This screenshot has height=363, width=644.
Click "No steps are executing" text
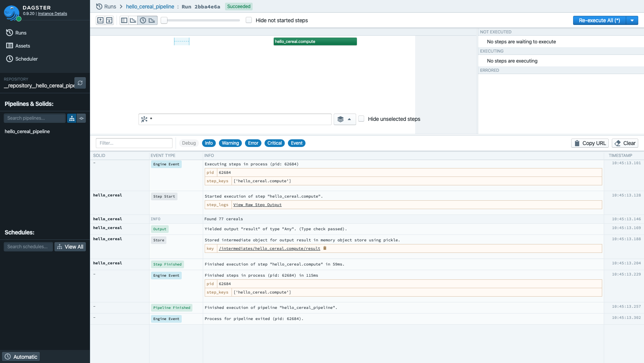[x=512, y=61]
